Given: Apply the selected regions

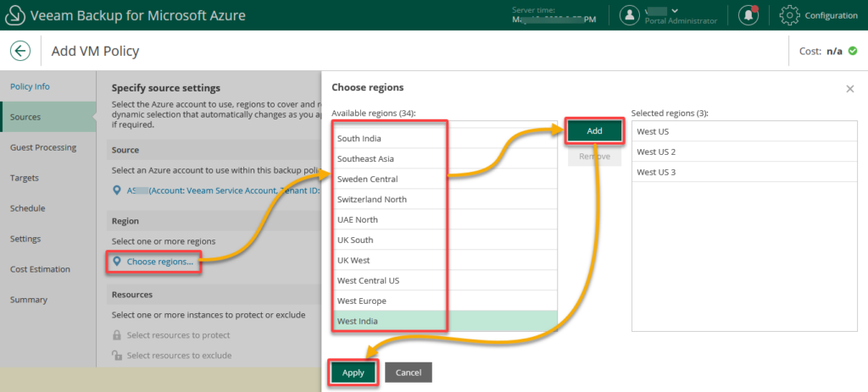Looking at the screenshot, I should 353,373.
